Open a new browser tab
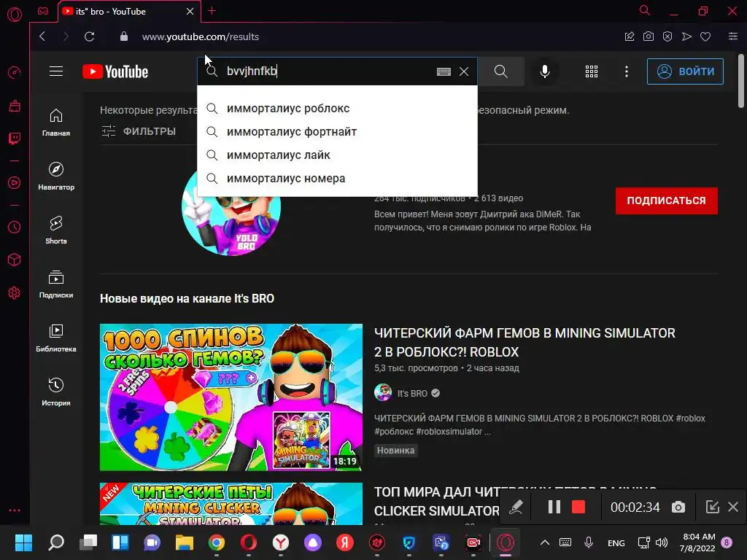 [212, 11]
